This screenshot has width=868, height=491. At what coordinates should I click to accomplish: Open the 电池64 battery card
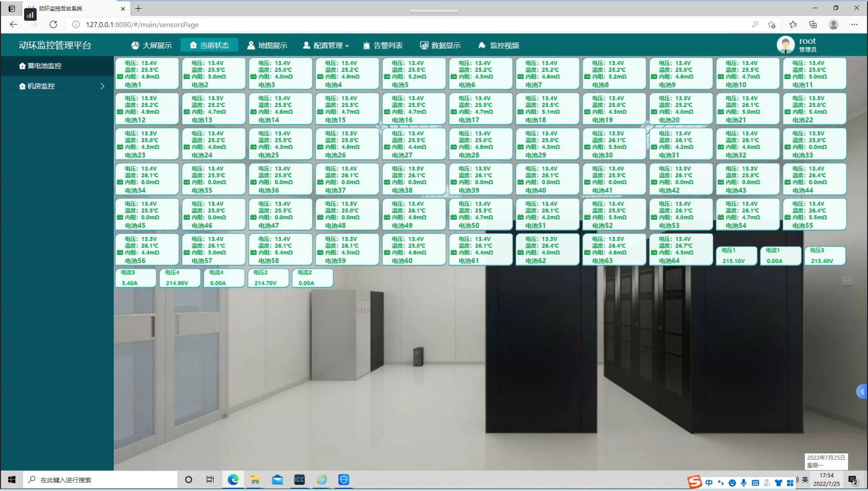click(681, 250)
